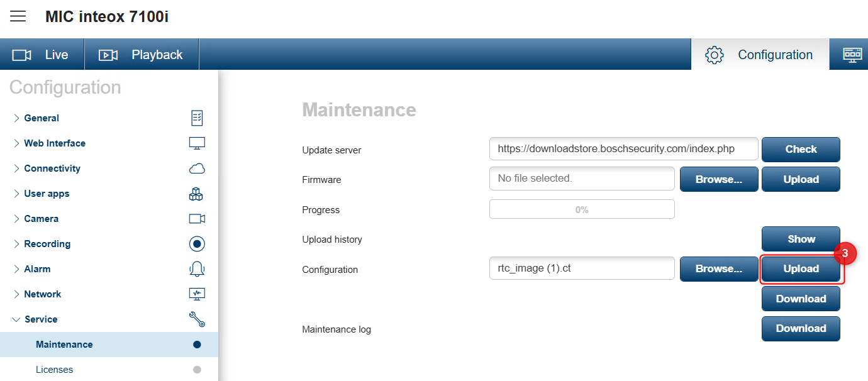Click the Update server URL field
This screenshot has width=868, height=381.
pyautogui.click(x=624, y=149)
